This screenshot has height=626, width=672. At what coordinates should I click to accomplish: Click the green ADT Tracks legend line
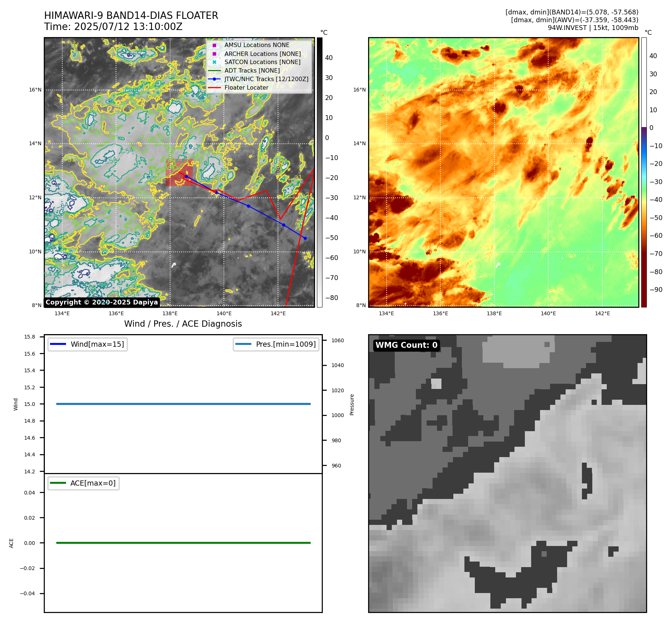point(214,70)
